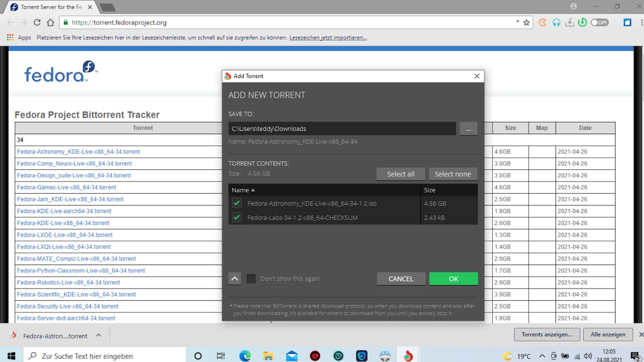This screenshot has width=644, height=362.
Task: Click Lesezeichen jetzt importieren link
Action: [328, 37]
